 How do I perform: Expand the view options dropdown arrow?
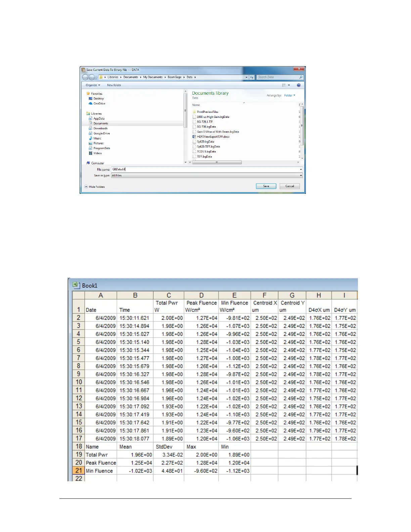click(289, 85)
